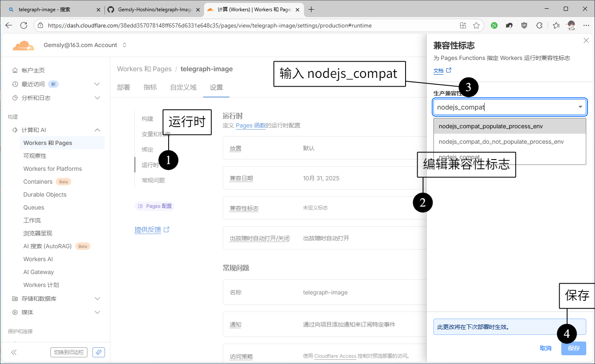Viewport: 595px width, 364px height.
Task: Click the favorites star icon in address bar
Action: pyautogui.click(x=476, y=25)
